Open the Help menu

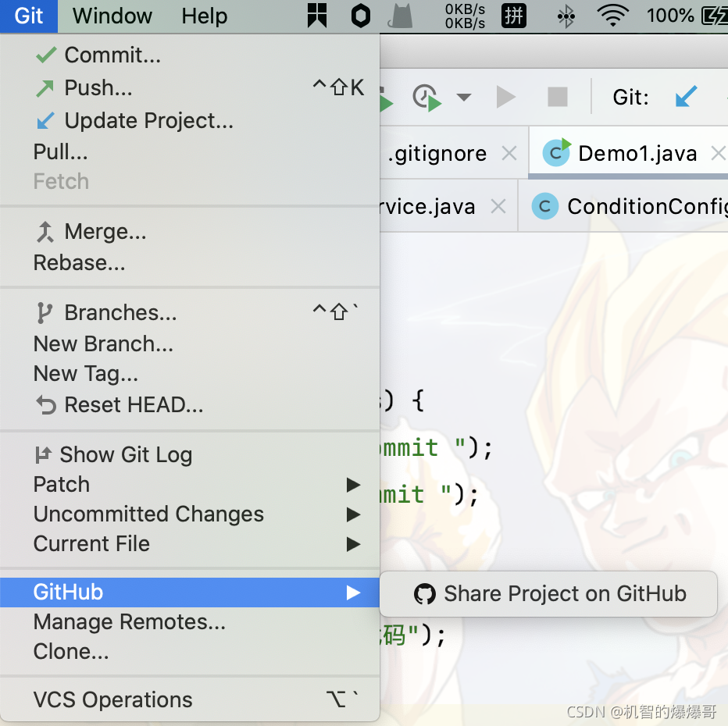[205, 16]
